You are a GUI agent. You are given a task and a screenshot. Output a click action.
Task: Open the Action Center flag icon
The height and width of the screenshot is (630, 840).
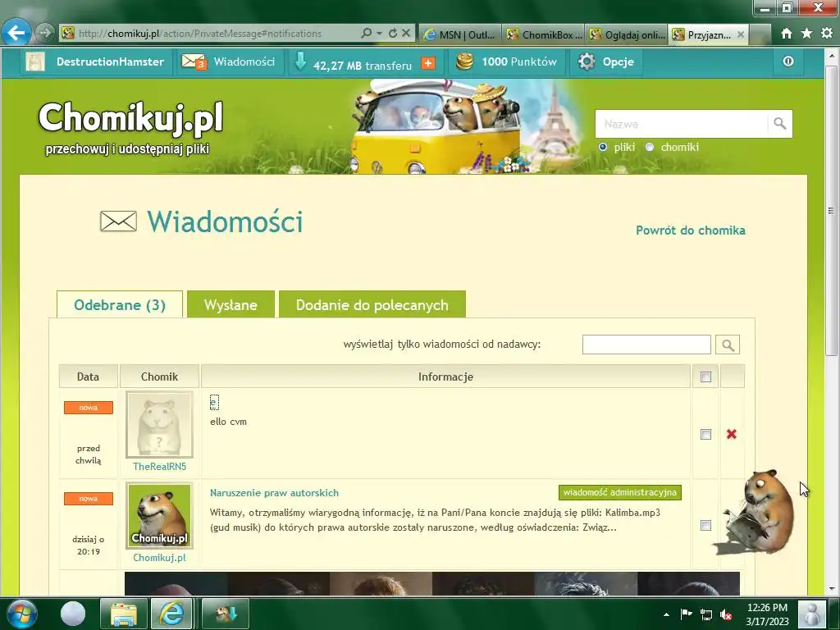[x=686, y=614]
